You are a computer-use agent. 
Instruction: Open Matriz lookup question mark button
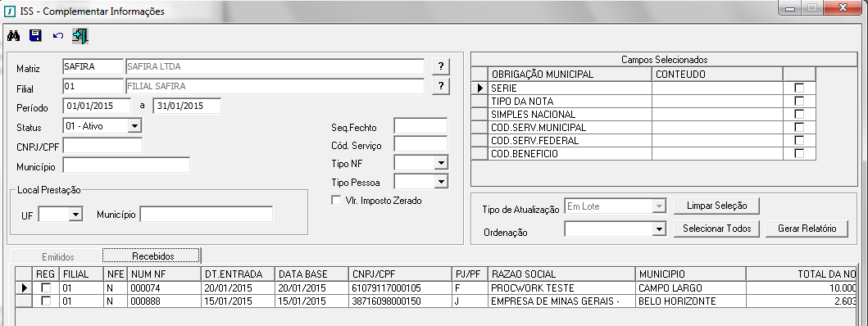441,66
